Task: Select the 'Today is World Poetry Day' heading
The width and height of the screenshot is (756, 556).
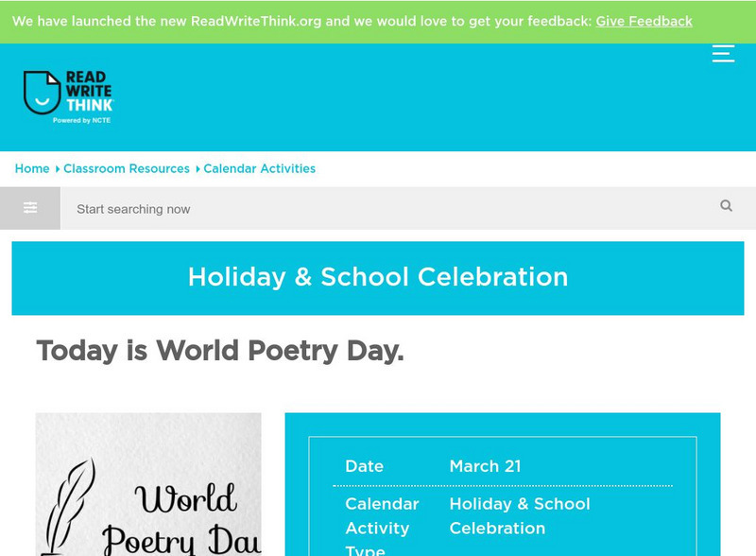Action: [x=220, y=351]
